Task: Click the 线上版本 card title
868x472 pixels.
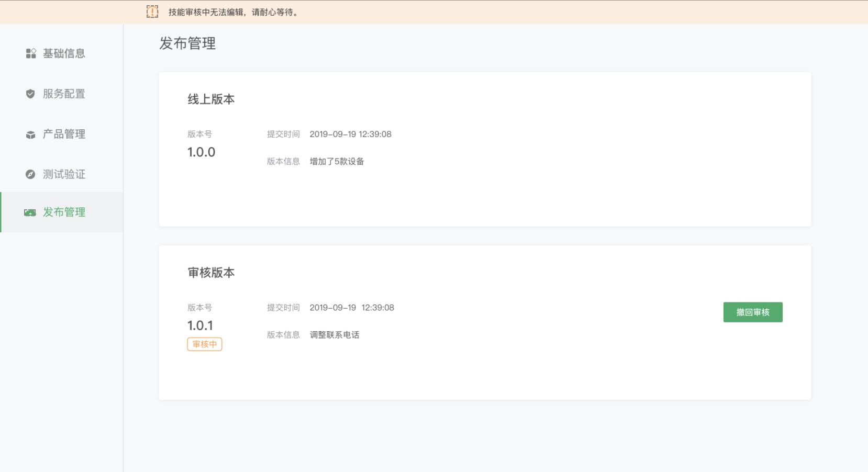Action: tap(211, 99)
